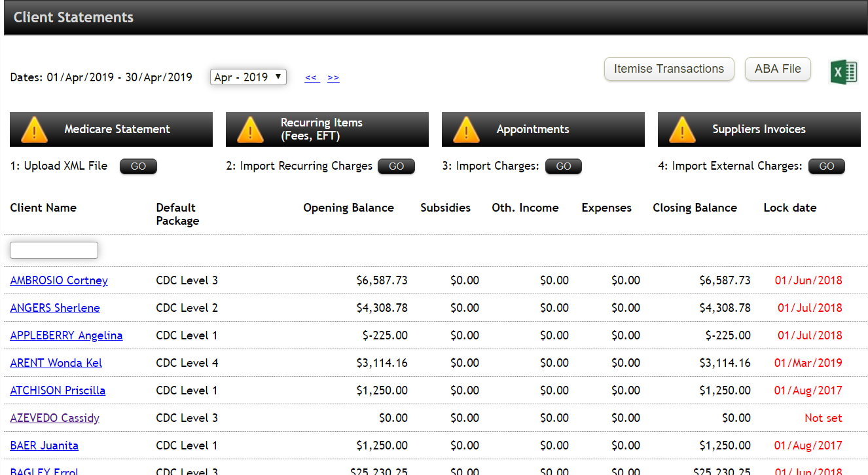Open the month selection dropdown

click(x=248, y=77)
